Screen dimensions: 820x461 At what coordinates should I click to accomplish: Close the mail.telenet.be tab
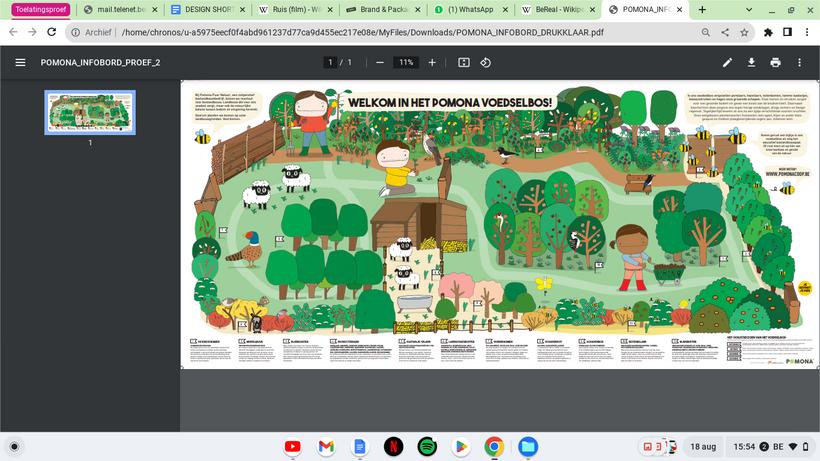[155, 9]
